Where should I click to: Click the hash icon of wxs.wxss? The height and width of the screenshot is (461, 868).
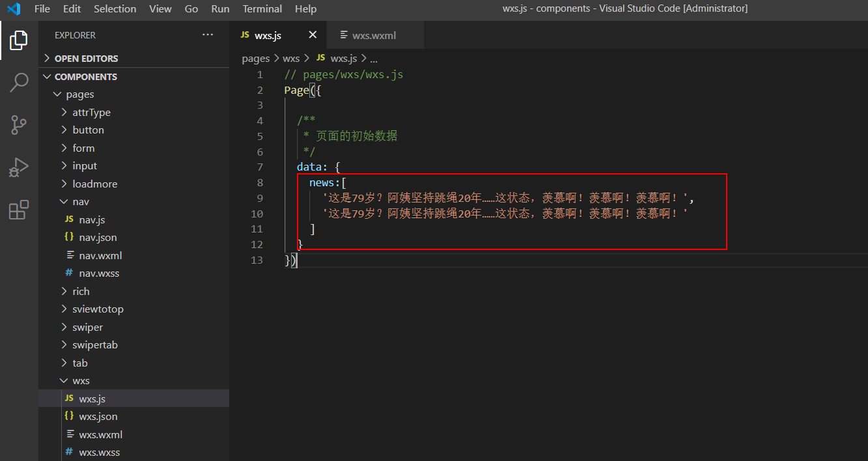[x=69, y=453]
